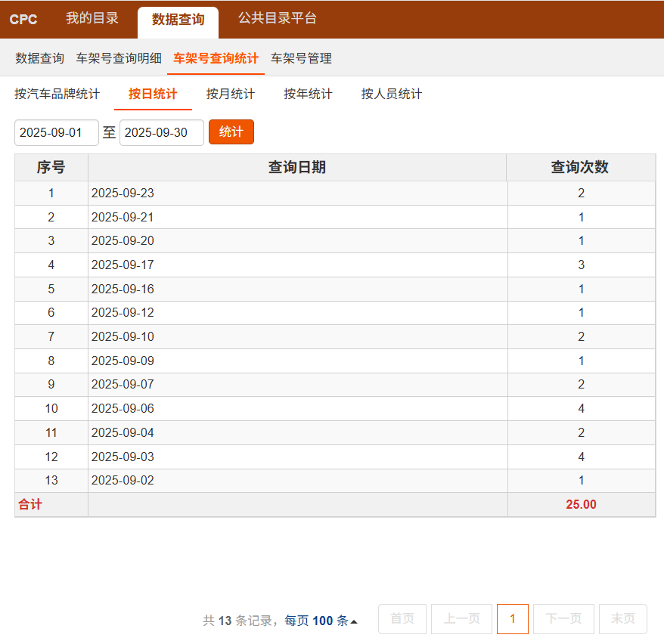Switch to the 公共目录平台 tab
The height and width of the screenshot is (644, 664).
pos(278,19)
